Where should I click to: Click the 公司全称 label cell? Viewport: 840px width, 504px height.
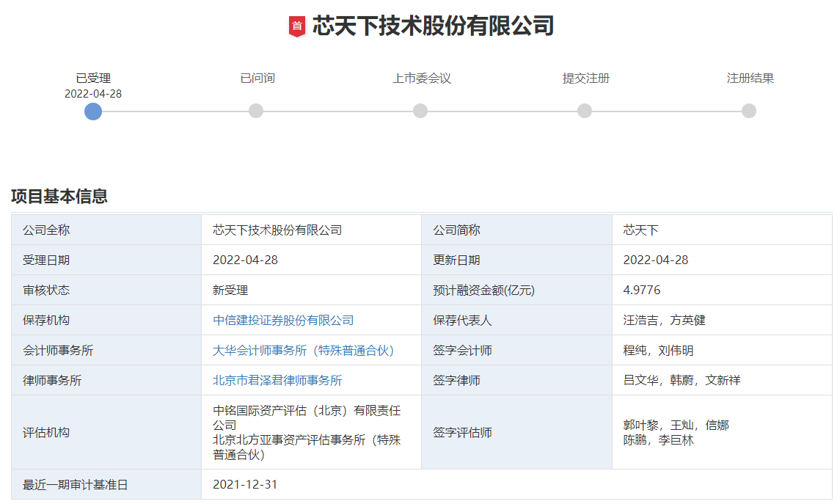coord(106,230)
